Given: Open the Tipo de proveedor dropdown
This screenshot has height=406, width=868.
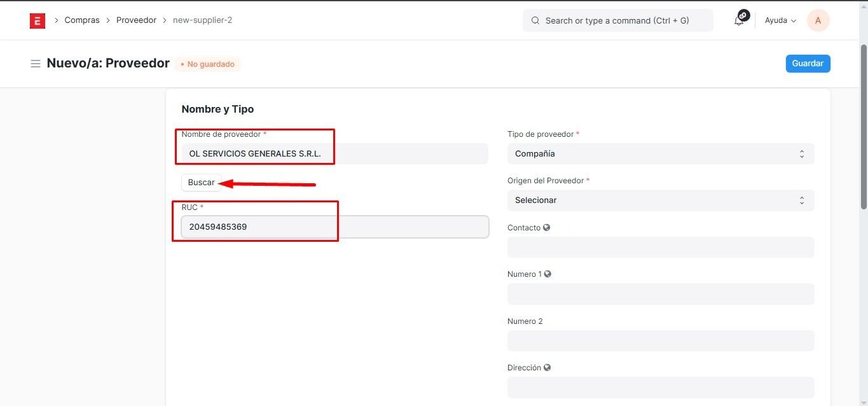Looking at the screenshot, I should [660, 154].
